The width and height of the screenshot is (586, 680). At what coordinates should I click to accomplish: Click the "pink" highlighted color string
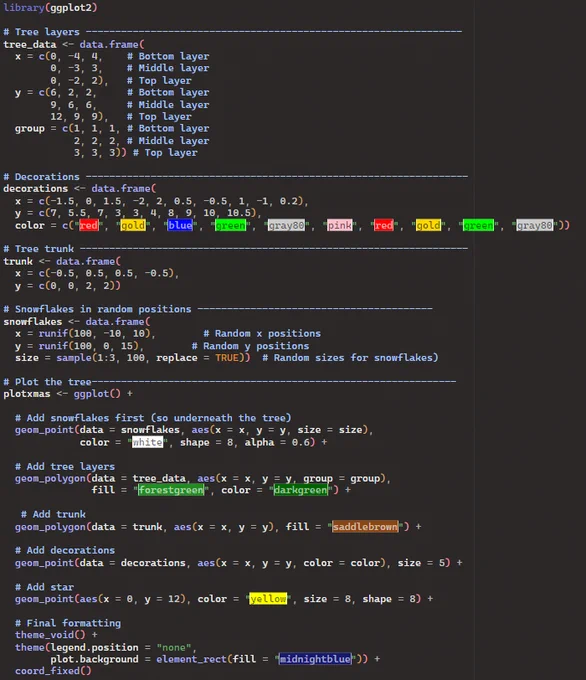tap(340, 225)
